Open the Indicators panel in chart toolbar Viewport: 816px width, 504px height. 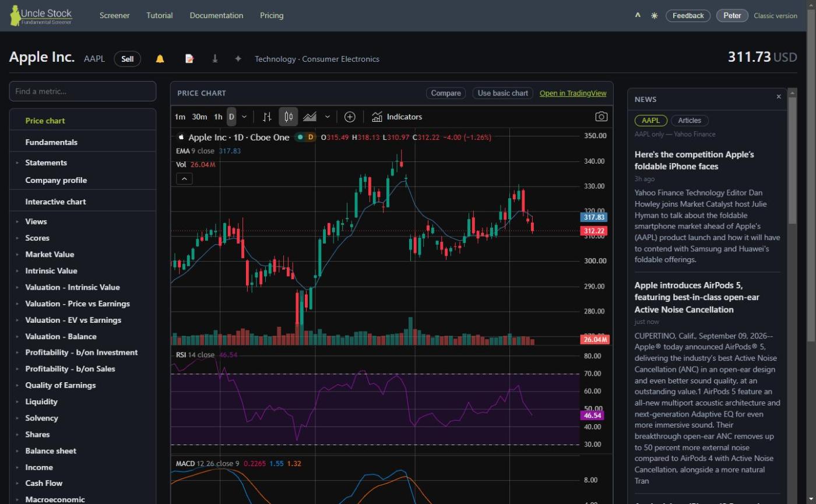(397, 117)
